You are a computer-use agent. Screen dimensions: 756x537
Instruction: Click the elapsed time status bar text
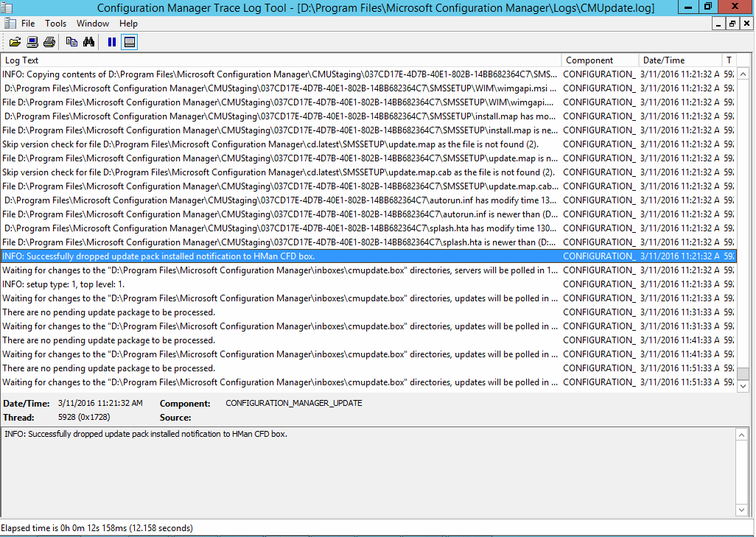(x=97, y=528)
